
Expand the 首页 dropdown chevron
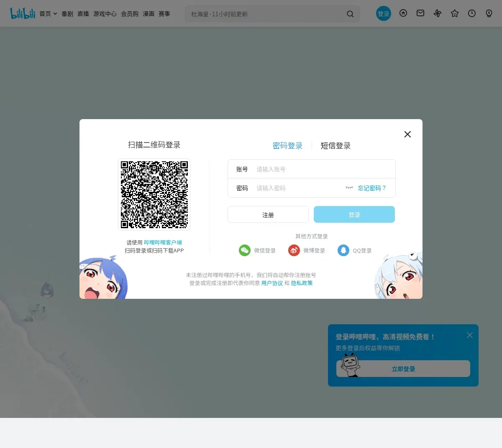[55, 14]
